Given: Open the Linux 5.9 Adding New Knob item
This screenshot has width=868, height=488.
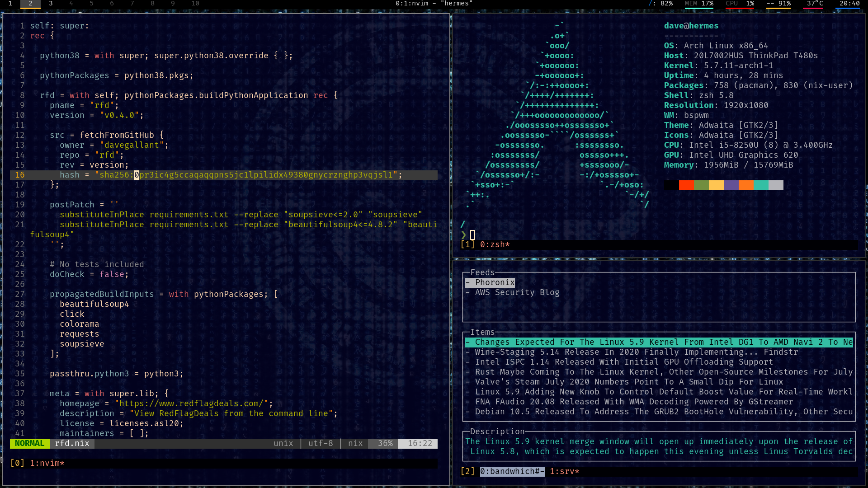Looking at the screenshot, I should pyautogui.click(x=659, y=392).
